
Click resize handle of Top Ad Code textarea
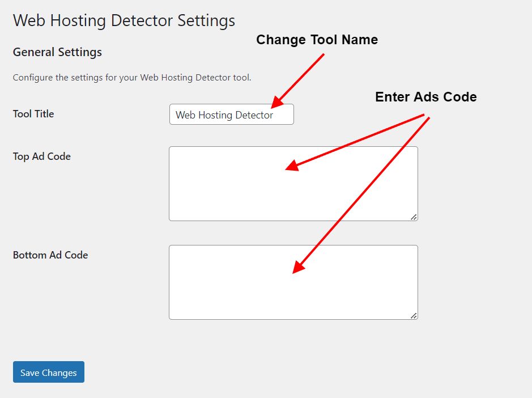414,217
